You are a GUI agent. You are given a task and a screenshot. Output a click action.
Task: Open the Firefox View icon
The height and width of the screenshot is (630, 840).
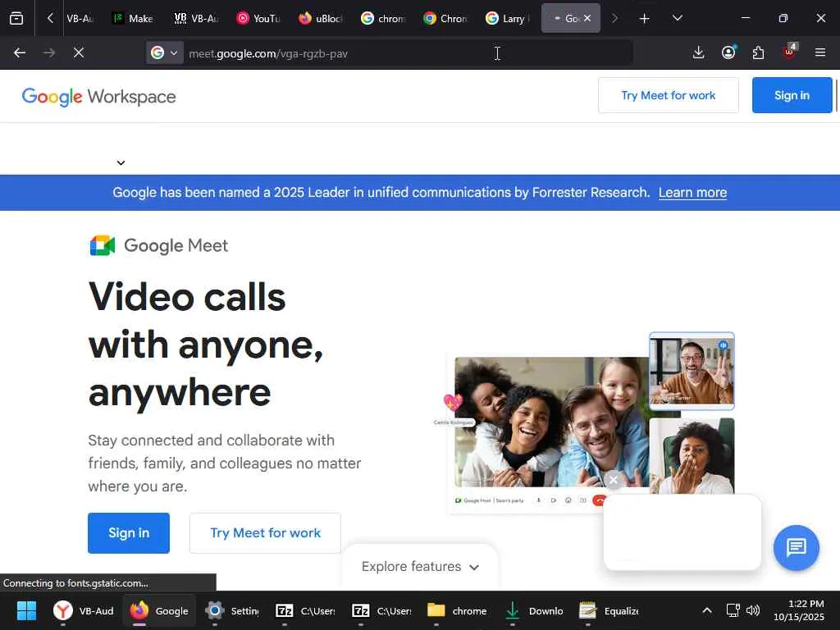16,18
